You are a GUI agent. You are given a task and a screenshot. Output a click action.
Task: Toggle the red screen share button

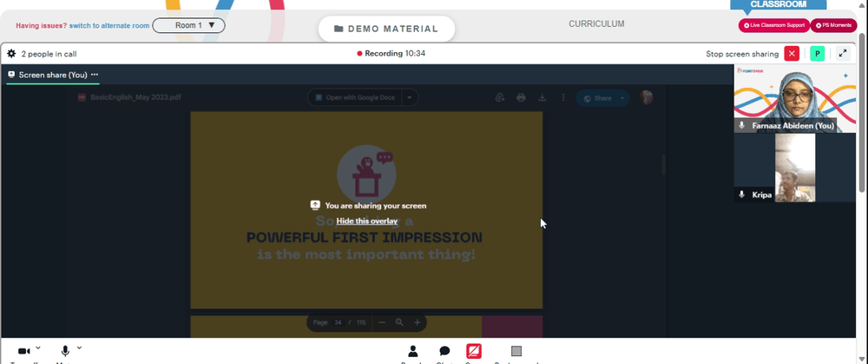474,351
